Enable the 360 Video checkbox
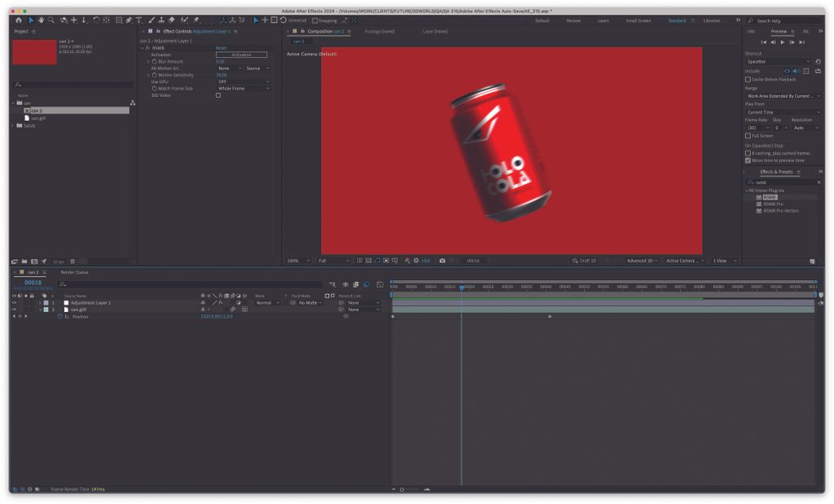 (x=218, y=95)
